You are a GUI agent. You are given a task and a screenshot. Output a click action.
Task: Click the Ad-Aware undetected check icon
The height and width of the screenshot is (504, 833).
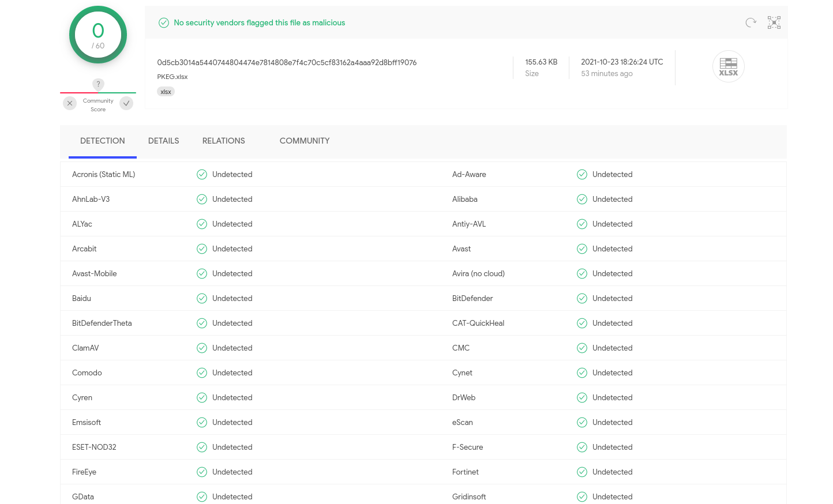582,175
